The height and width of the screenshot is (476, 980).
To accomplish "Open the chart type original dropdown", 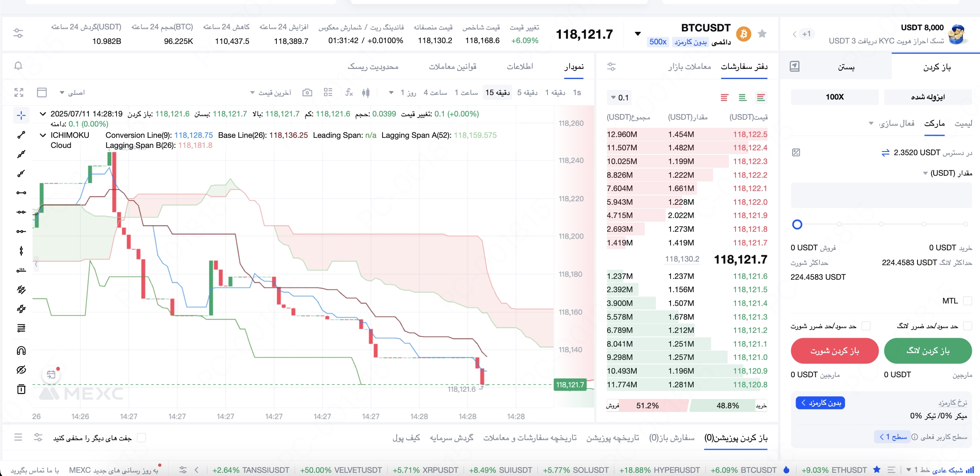I will coord(72,93).
